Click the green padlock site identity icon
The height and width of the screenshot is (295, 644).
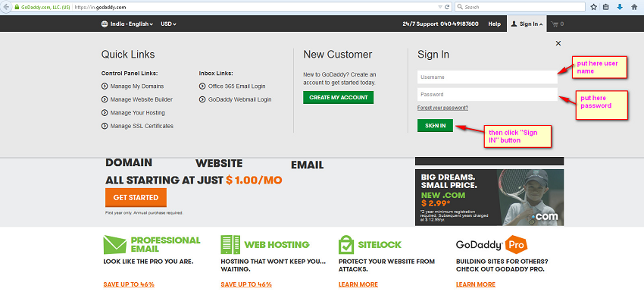(x=17, y=8)
